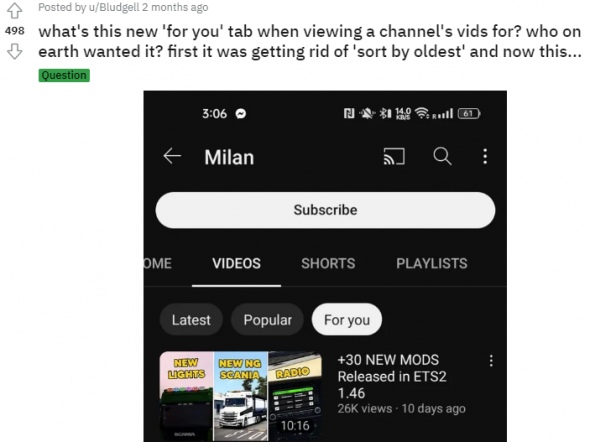Viewport: 590px width, 442px height.
Task: Click the Subscribe button
Action: [325, 210]
